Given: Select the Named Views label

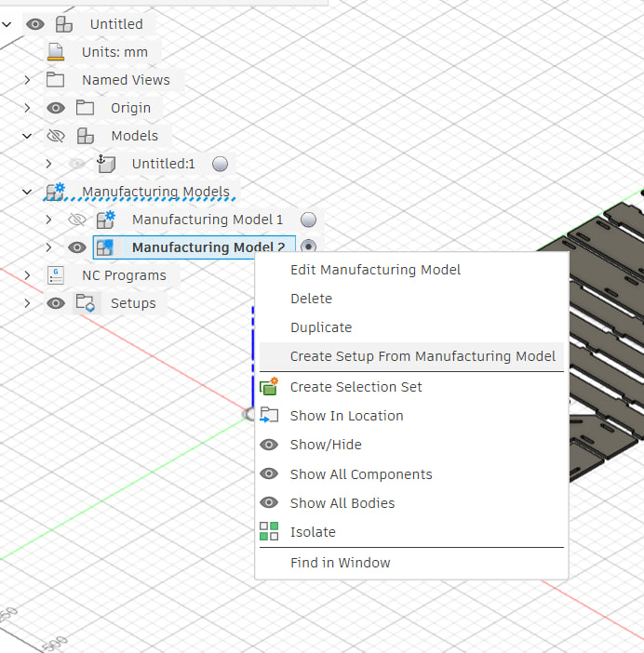Looking at the screenshot, I should tap(126, 80).
